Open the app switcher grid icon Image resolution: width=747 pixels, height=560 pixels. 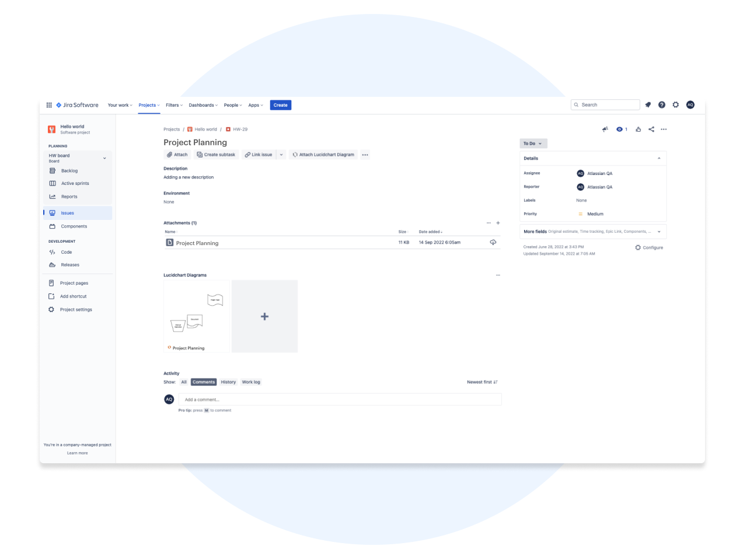[x=49, y=105]
